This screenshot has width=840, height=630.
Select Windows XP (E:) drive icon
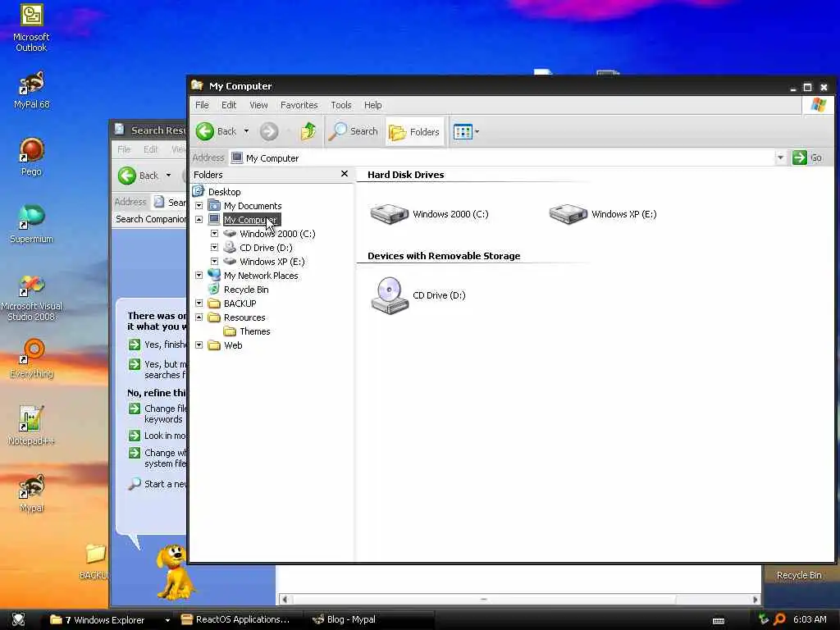pos(603,214)
